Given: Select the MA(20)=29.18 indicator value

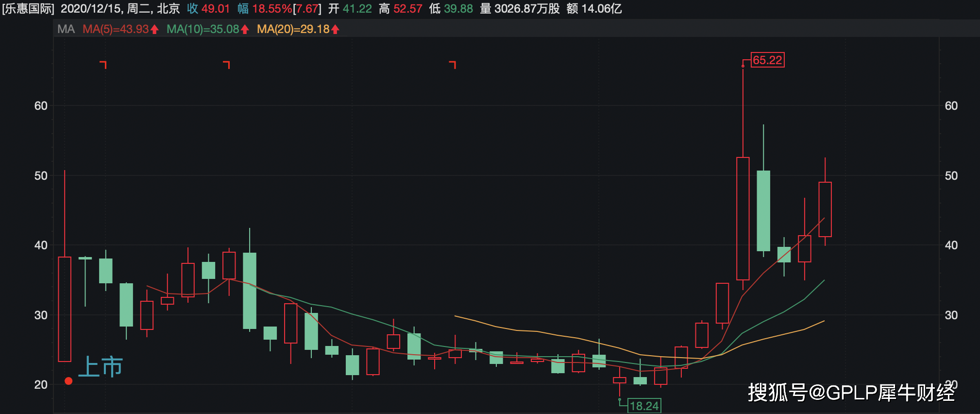Looking at the screenshot, I should (x=293, y=29).
